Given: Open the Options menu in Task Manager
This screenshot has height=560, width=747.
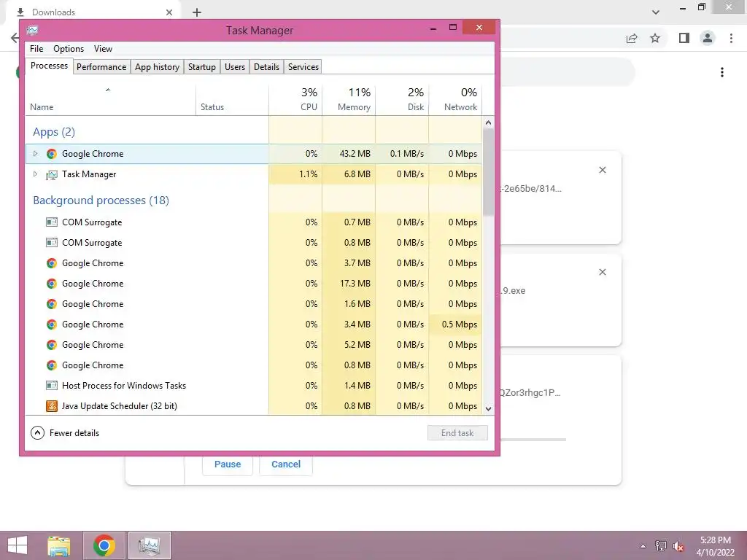Looking at the screenshot, I should pos(69,49).
